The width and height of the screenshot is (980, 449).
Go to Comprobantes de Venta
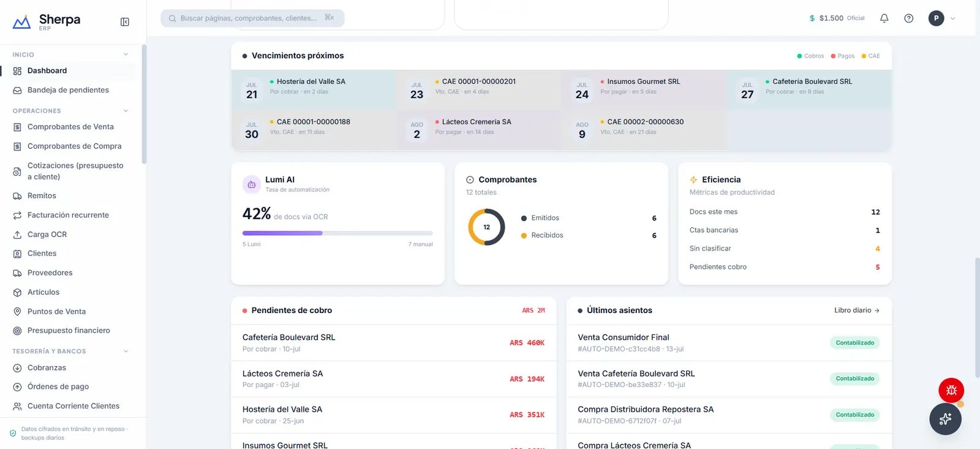pos(69,127)
